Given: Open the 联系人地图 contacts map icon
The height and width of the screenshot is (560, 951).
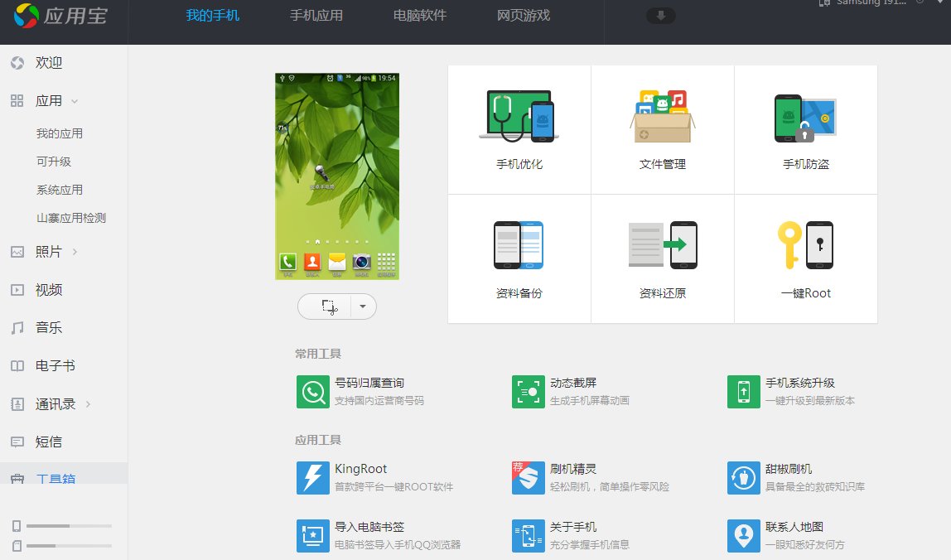Looking at the screenshot, I should pos(743,536).
